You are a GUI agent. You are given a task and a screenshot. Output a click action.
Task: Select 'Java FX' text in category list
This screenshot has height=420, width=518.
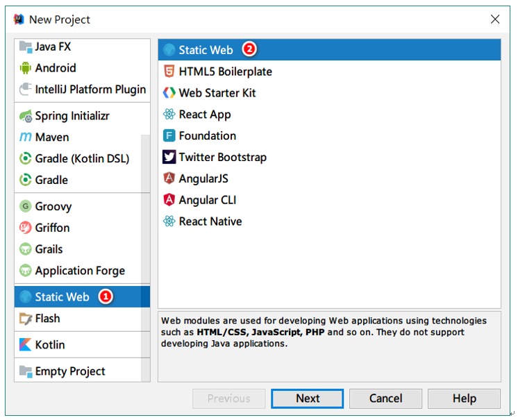53,47
